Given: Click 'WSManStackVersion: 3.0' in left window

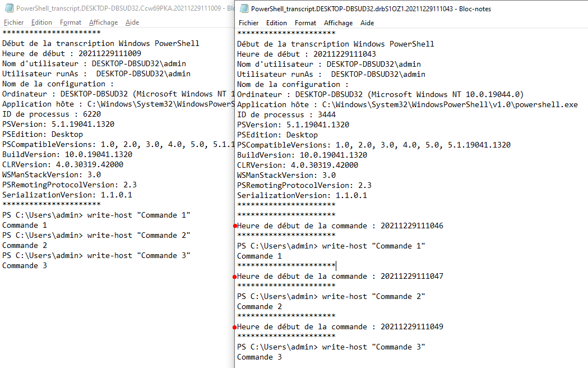Looking at the screenshot, I should click(52, 175).
